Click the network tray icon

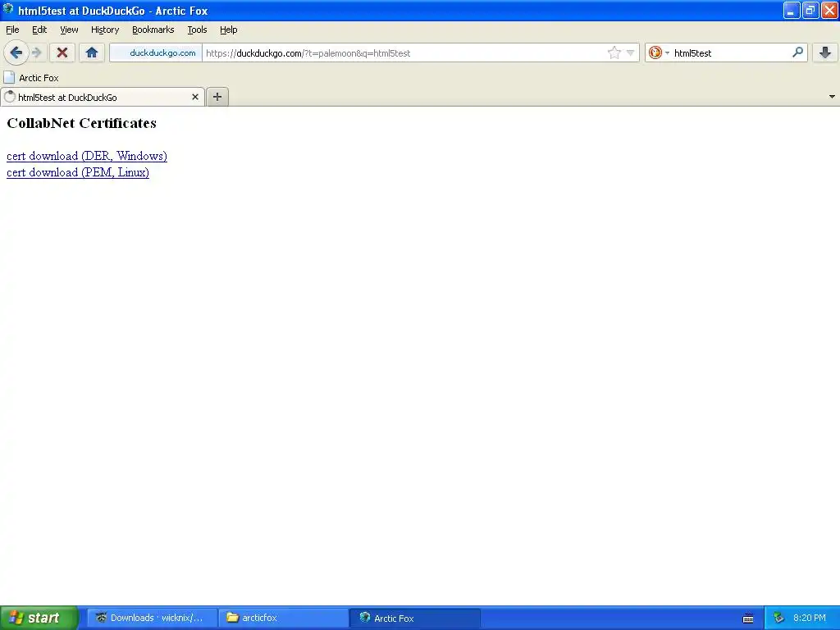(x=778, y=619)
